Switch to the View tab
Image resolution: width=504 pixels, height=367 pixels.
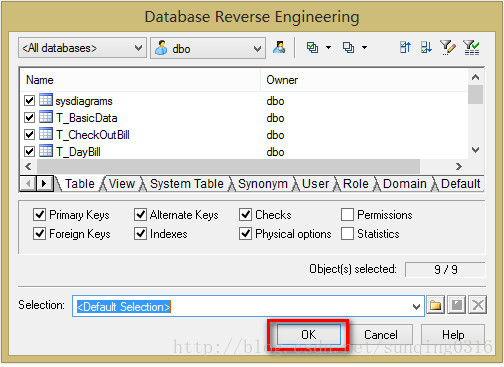click(122, 184)
